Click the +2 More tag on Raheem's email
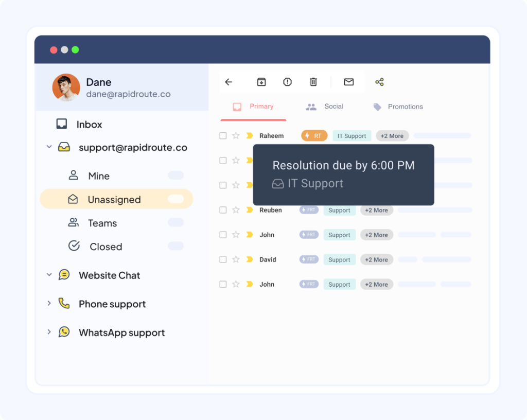 (392, 135)
